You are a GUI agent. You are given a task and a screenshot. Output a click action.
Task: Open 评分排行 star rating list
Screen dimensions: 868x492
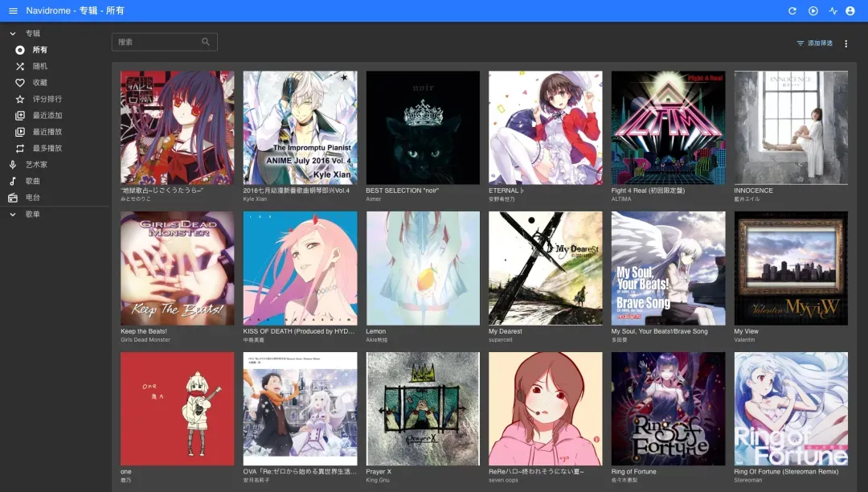47,99
